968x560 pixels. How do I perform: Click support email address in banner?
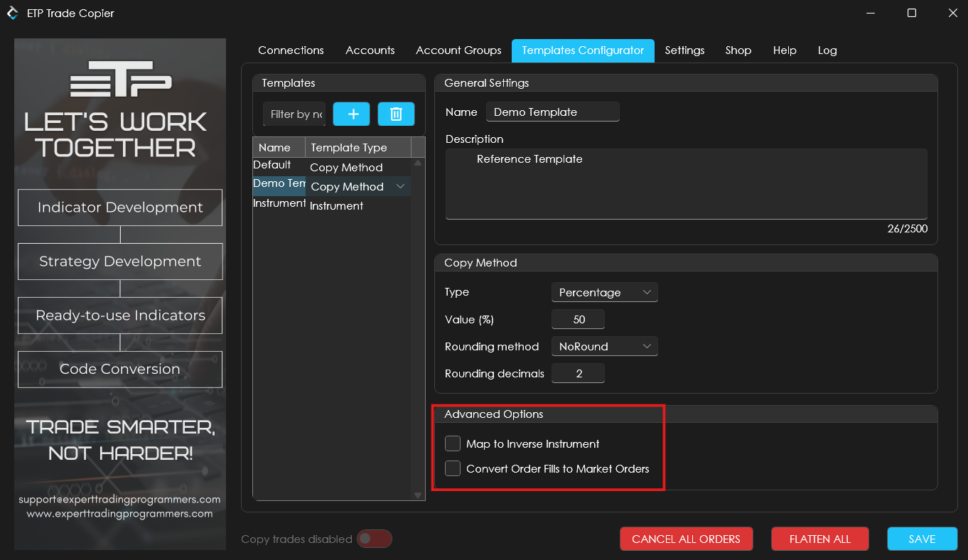coord(119,500)
